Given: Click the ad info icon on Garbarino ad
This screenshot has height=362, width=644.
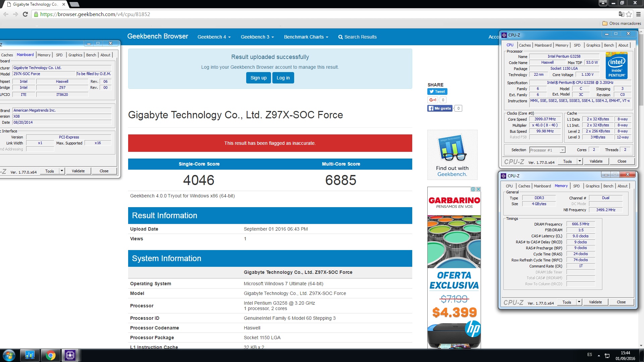Looking at the screenshot, I should tap(473, 189).
